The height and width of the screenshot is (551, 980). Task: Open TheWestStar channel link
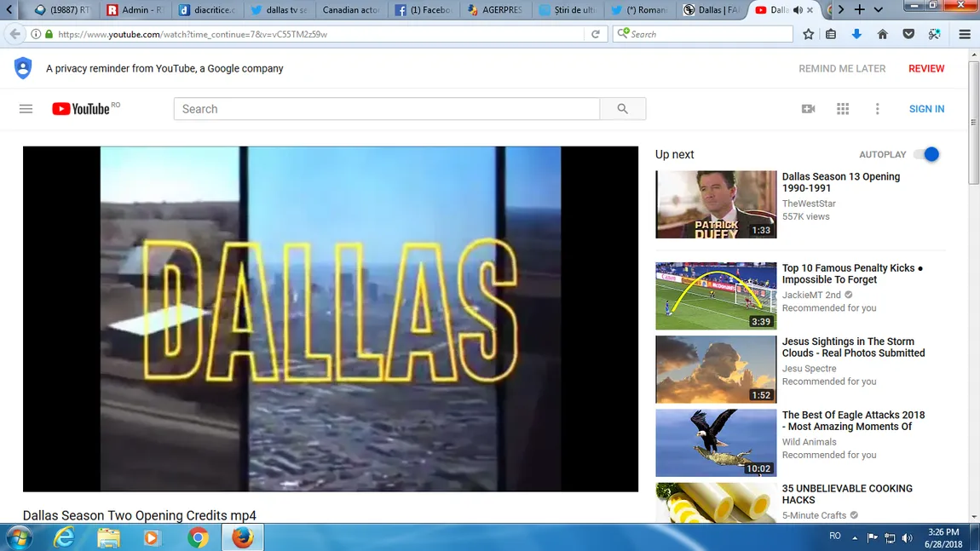click(809, 204)
